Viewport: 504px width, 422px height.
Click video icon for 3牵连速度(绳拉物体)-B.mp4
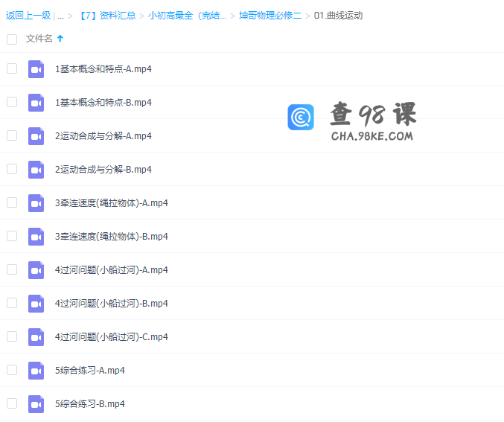click(x=36, y=236)
